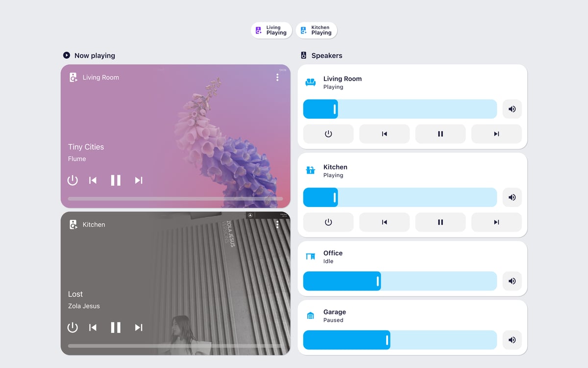The height and width of the screenshot is (368, 588).
Task: Click the Zola Jesus artist name
Action: point(84,306)
